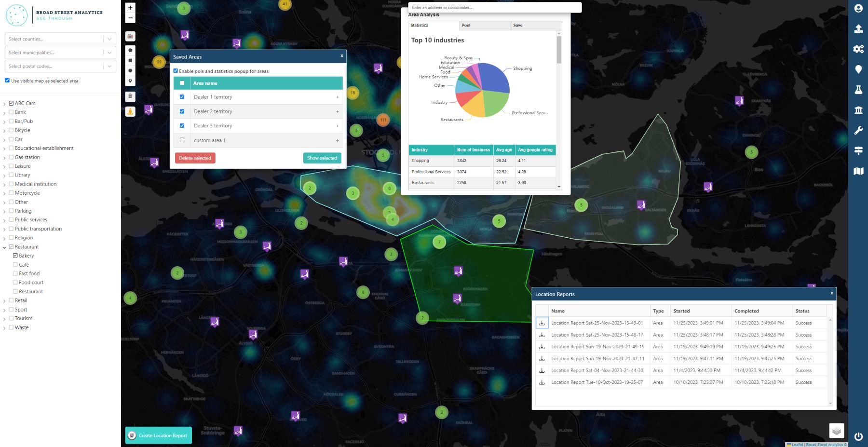Collapse the Restaurant category tree
Viewport: 868px width, 447px height.
coord(4,247)
